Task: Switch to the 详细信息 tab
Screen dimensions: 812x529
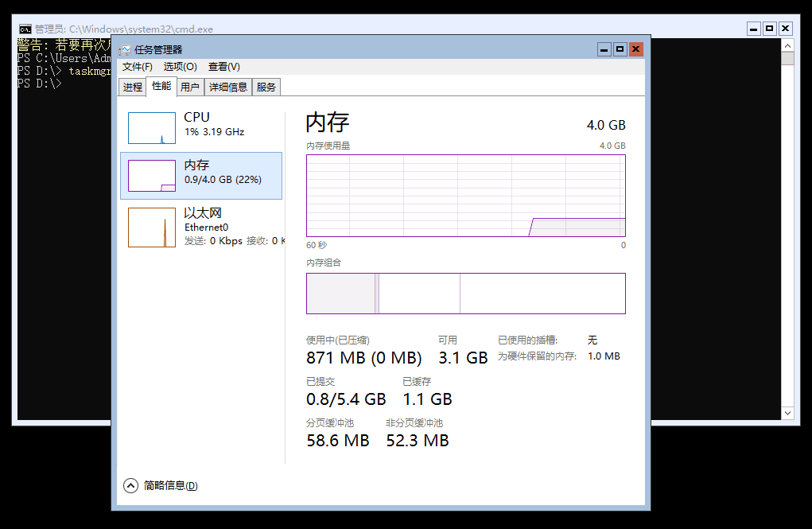Action: click(228, 87)
